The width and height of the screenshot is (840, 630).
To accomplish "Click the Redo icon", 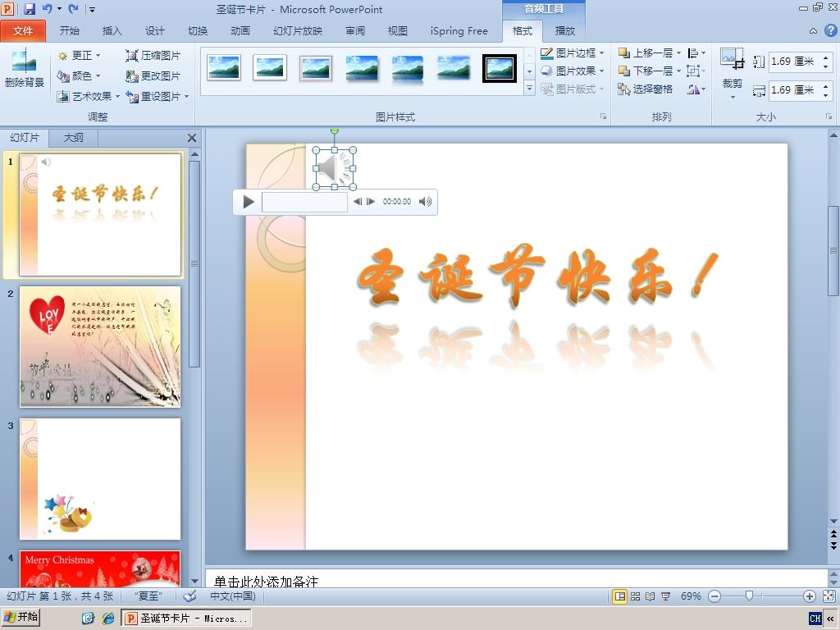I will 73,8.
